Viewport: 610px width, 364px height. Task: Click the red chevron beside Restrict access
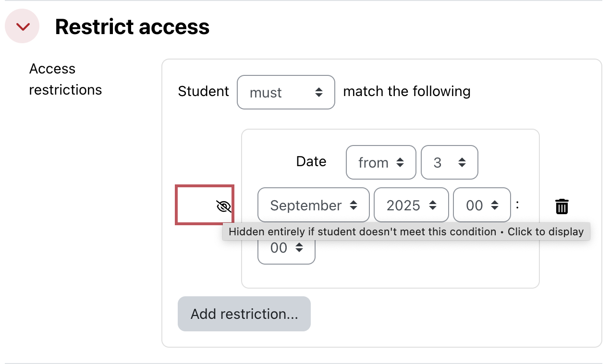click(22, 26)
